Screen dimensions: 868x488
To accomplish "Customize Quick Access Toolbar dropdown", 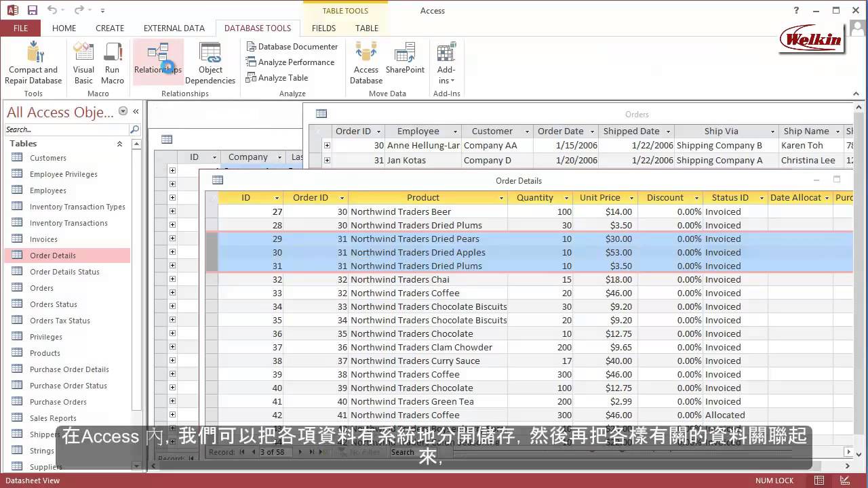I will 103,11.
